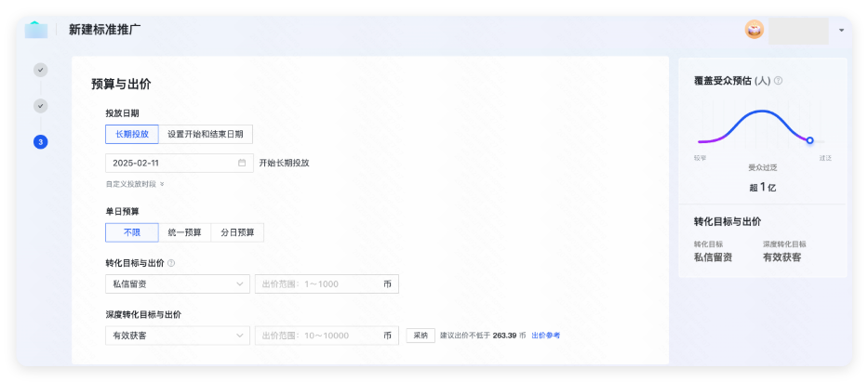Click the 有效获客 summary value in right panel

click(x=782, y=257)
